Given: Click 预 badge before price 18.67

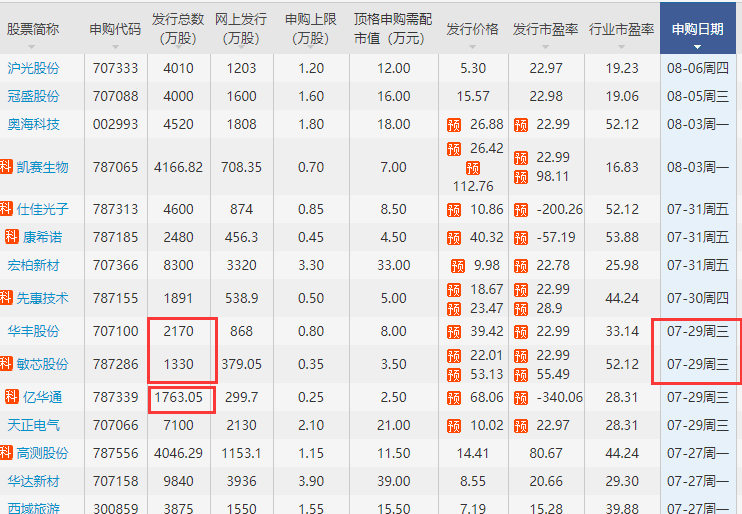Looking at the screenshot, I should coord(454,290).
